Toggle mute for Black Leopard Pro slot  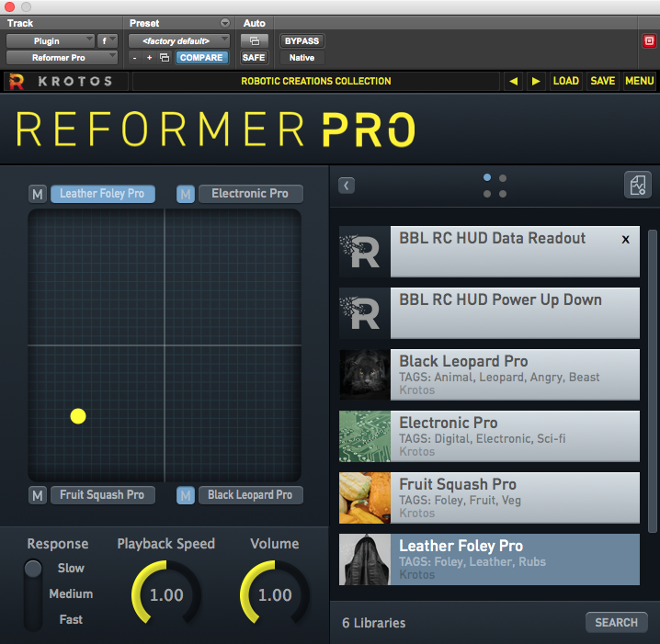pos(185,495)
